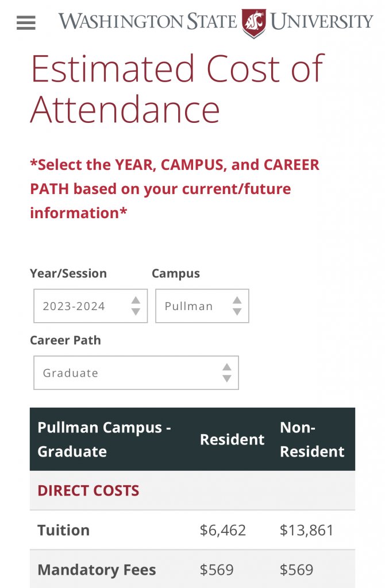The image size is (385, 588).
Task: Click the Year/Session dropdown arrows
Action: coord(136,305)
